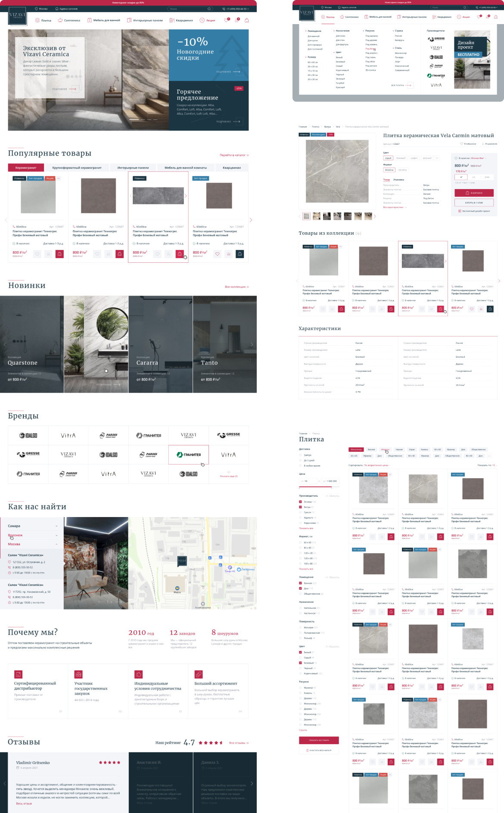Open the comparison chart icon in main header
The height and width of the screenshot is (813, 504).
(x=236, y=20)
